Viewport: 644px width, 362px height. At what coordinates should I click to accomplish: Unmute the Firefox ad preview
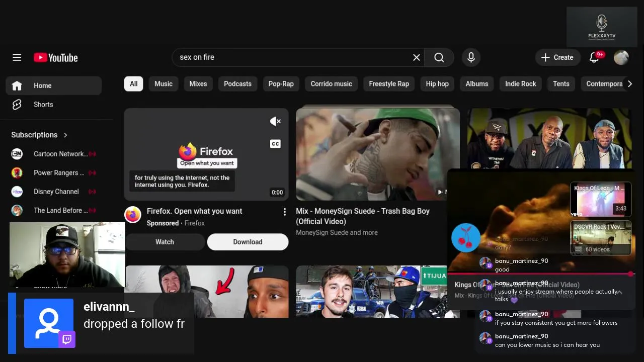(x=275, y=121)
